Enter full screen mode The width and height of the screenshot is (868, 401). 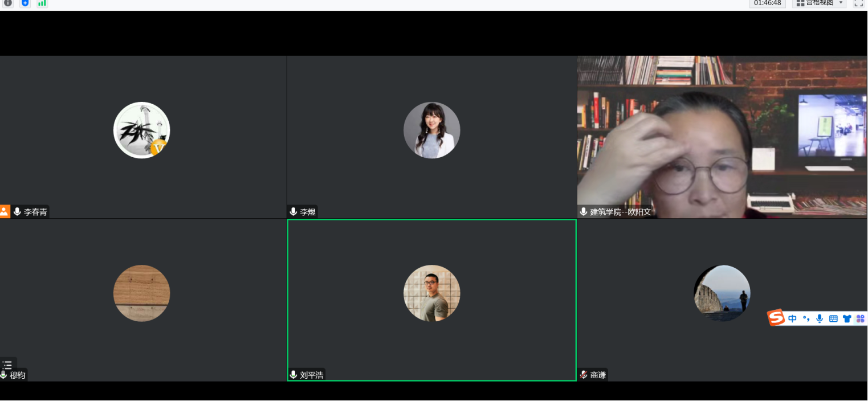tap(858, 3)
